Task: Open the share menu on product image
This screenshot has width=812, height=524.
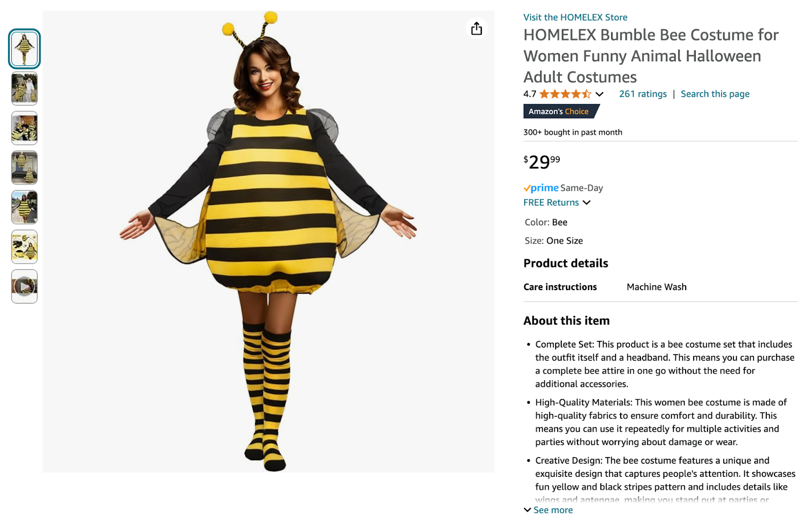Action: coord(476,28)
